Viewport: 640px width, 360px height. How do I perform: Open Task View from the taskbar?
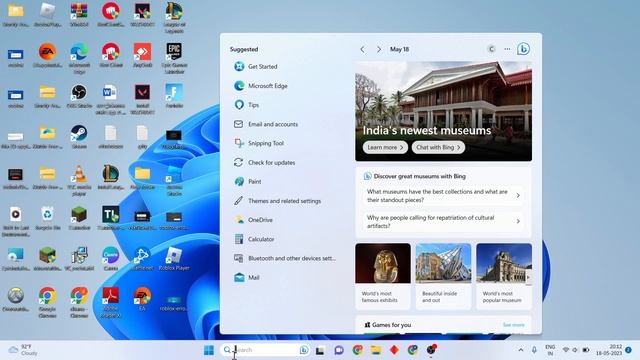click(320, 350)
